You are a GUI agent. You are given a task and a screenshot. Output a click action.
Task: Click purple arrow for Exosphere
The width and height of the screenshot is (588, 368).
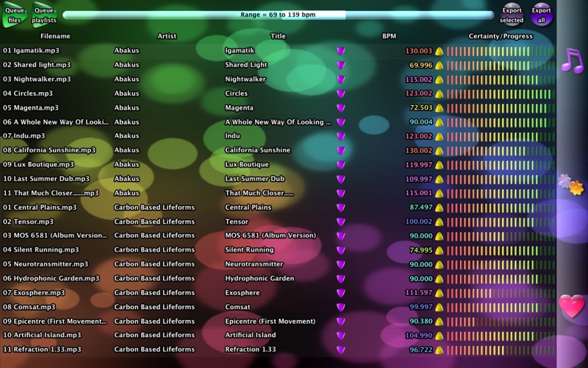(340, 293)
